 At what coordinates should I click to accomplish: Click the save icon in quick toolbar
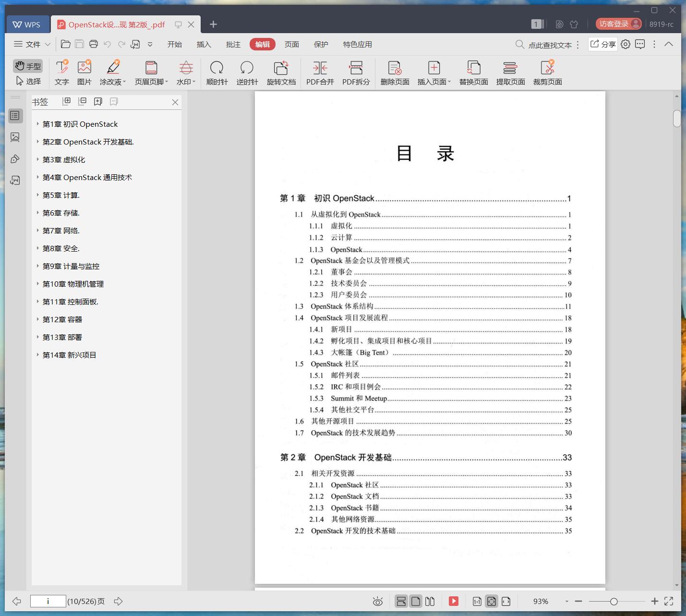click(x=80, y=44)
